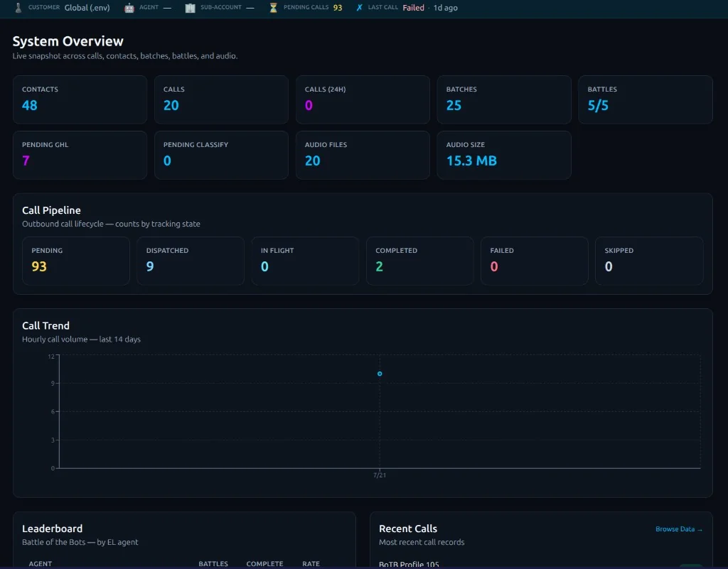Viewport: 728px width, 569px height.
Task: Click the Failed last call status
Action: 413,8
